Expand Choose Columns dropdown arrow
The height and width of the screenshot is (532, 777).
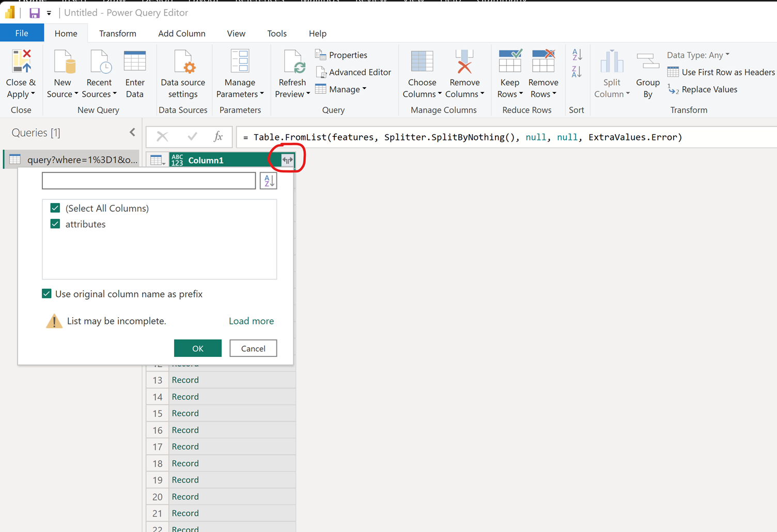pyautogui.click(x=440, y=94)
